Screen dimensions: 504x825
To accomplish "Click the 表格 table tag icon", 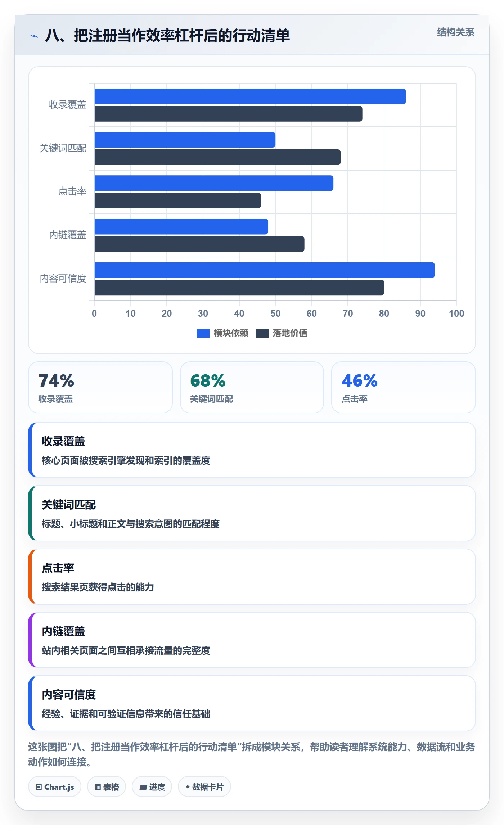I will pyautogui.click(x=98, y=787).
